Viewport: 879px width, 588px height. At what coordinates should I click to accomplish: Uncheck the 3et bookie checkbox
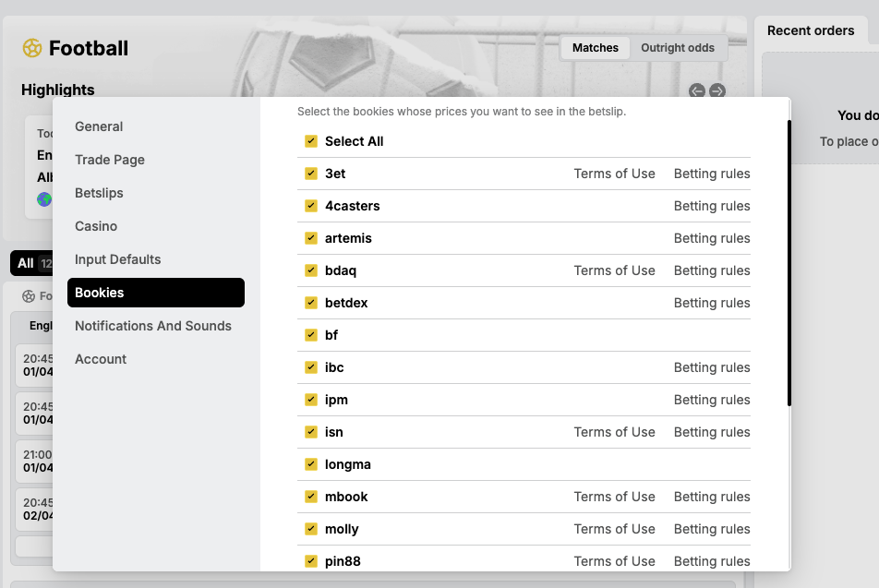(x=310, y=174)
